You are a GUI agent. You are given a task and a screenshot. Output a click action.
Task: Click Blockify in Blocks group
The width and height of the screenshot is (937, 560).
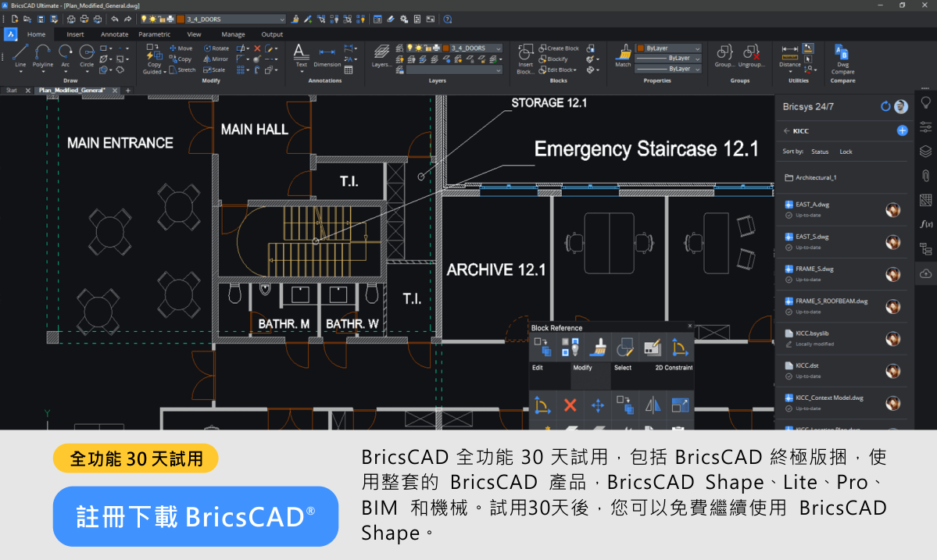pyautogui.click(x=553, y=59)
